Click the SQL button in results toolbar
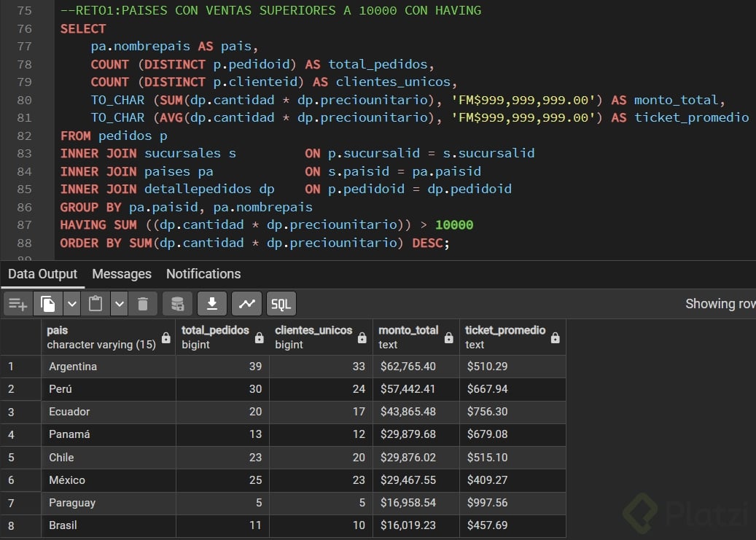 [281, 304]
